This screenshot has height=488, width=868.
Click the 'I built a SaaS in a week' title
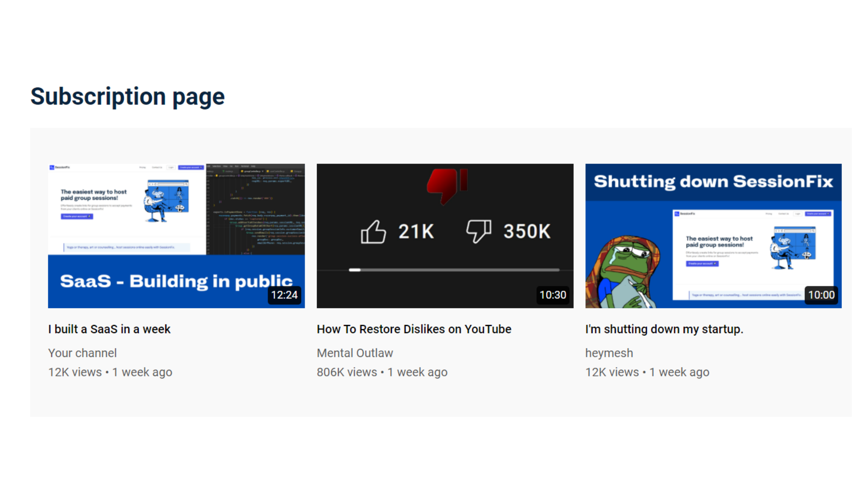click(109, 329)
